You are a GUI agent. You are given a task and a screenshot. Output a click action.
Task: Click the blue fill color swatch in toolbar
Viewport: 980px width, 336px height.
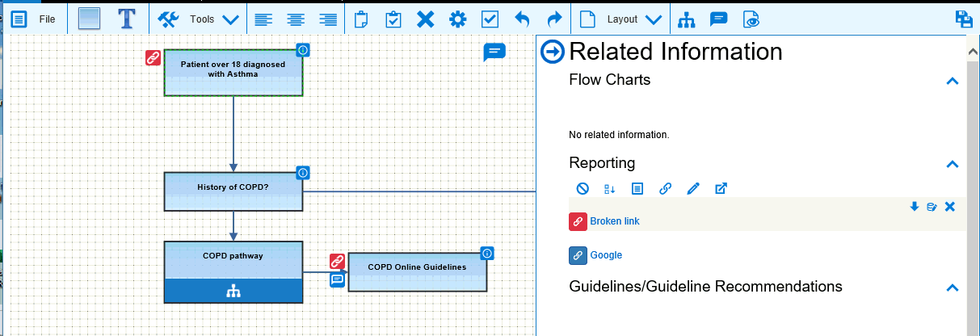[x=90, y=19]
